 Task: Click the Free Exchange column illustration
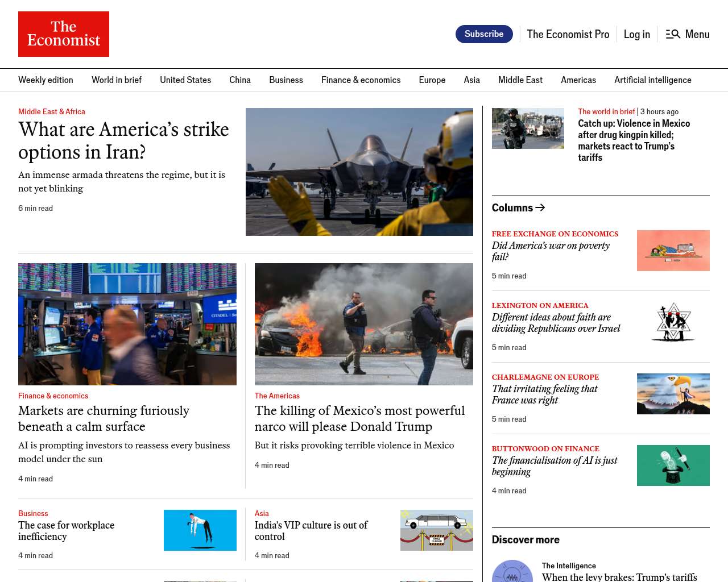pyautogui.click(x=673, y=251)
